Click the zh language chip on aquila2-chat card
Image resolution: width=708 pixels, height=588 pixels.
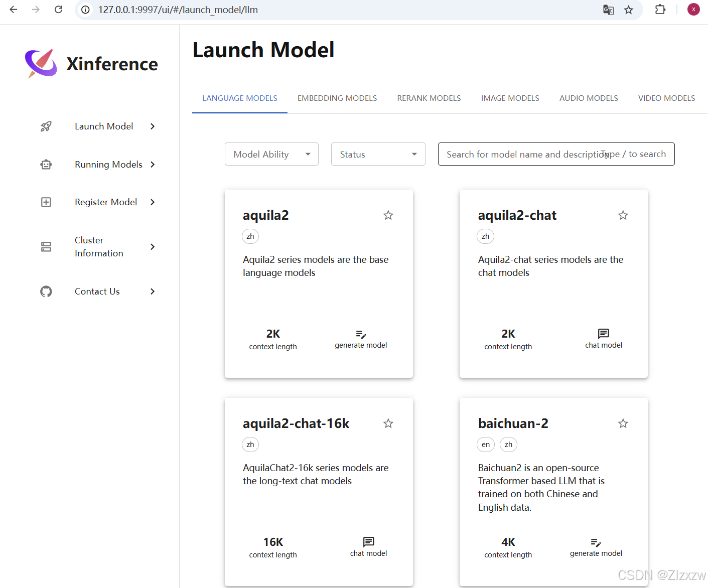[x=485, y=236]
